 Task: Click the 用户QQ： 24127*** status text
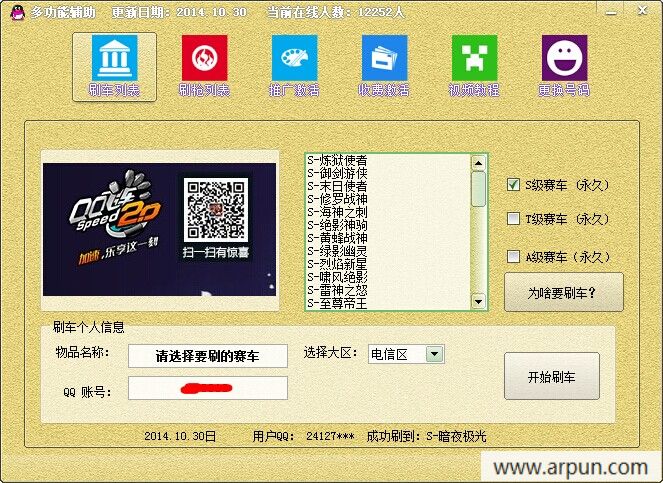[x=303, y=436]
